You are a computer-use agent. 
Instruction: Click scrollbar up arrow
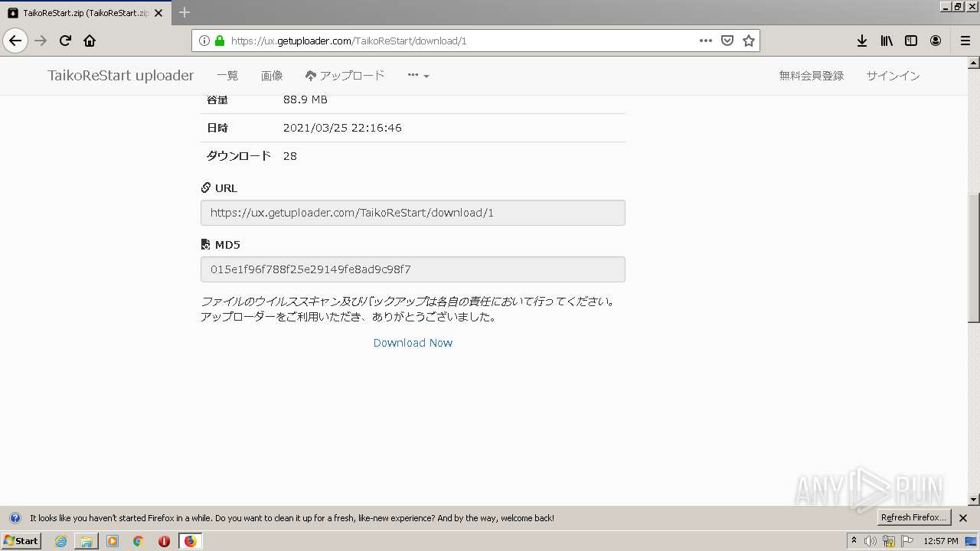pos(974,62)
